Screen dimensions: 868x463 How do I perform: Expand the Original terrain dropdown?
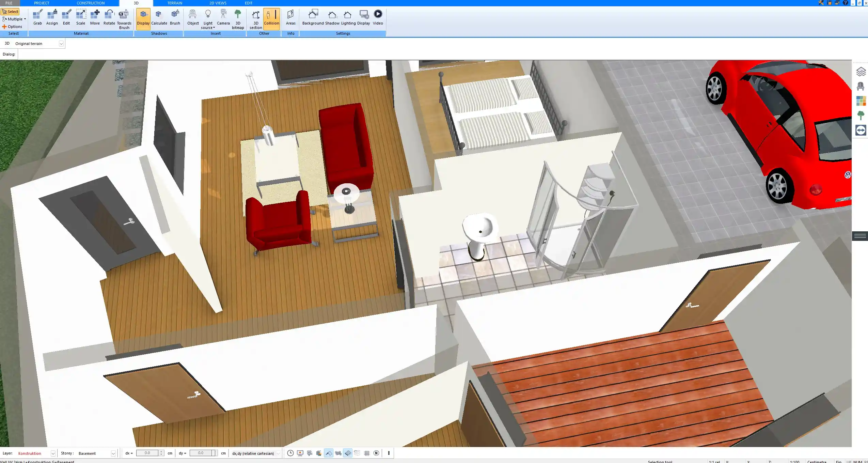(61, 44)
